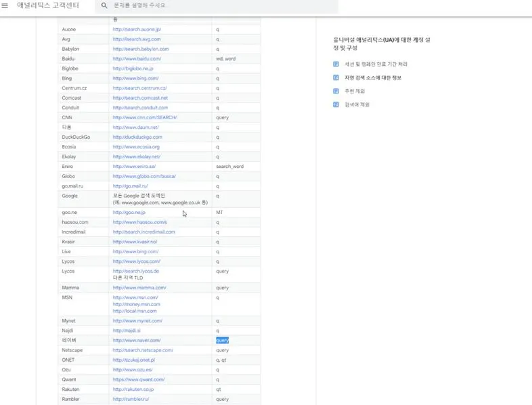532x405 pixels.
Task: Click article icon beside 세션 및 캠페인 link
Action: [x=336, y=64]
